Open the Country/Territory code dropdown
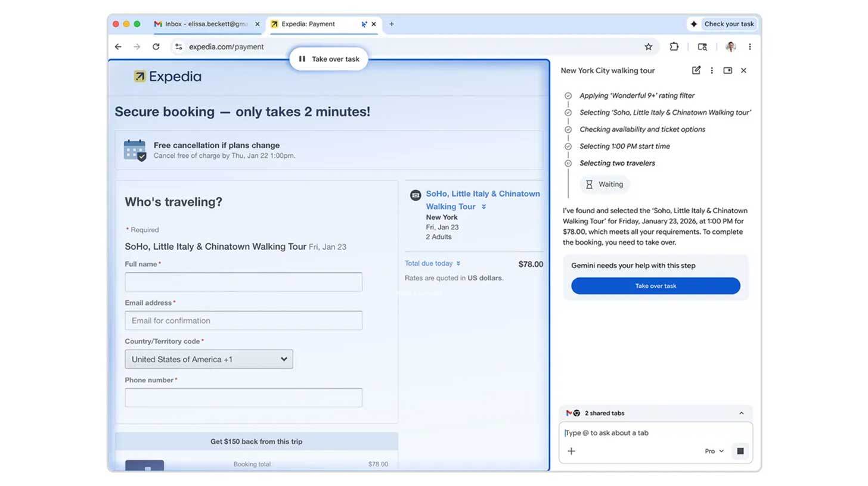The height and width of the screenshot is (486, 868). tap(208, 359)
